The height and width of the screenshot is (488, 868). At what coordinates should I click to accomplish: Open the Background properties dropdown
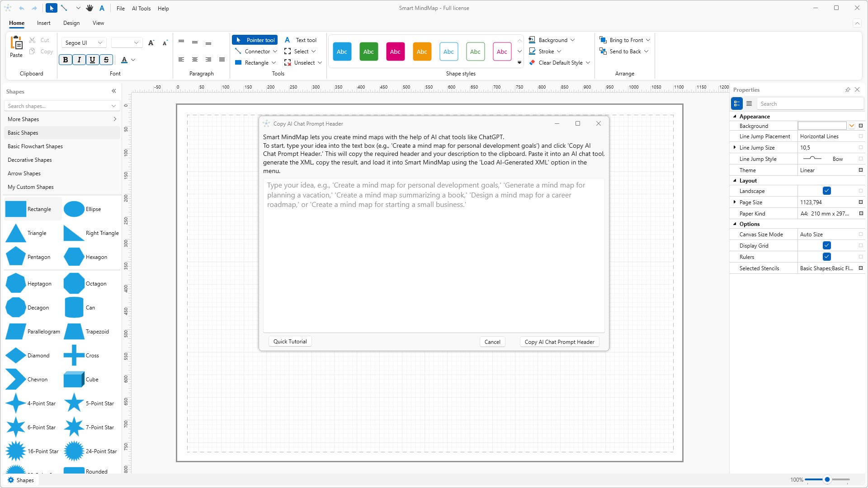click(x=852, y=126)
